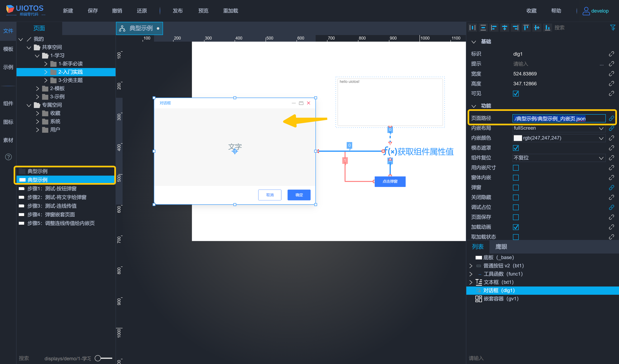The width and height of the screenshot is (619, 364).
Task: Click the align top edges icon
Action: tap(526, 28)
